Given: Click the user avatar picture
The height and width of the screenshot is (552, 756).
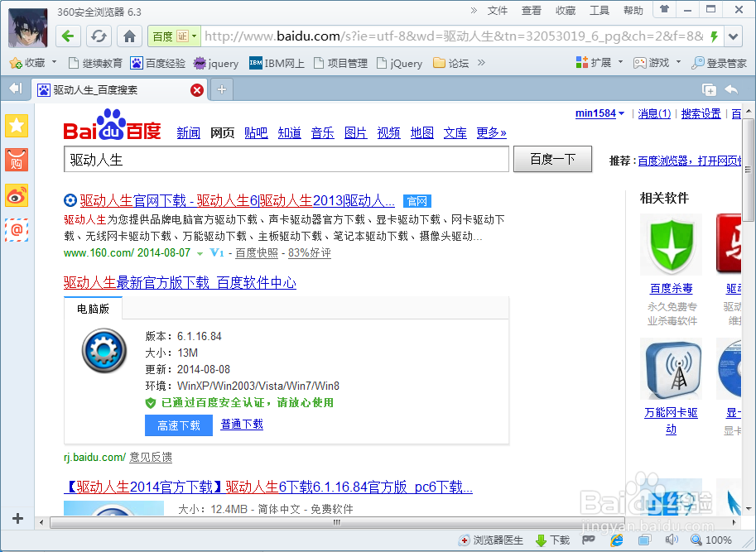Looking at the screenshot, I should [28, 28].
